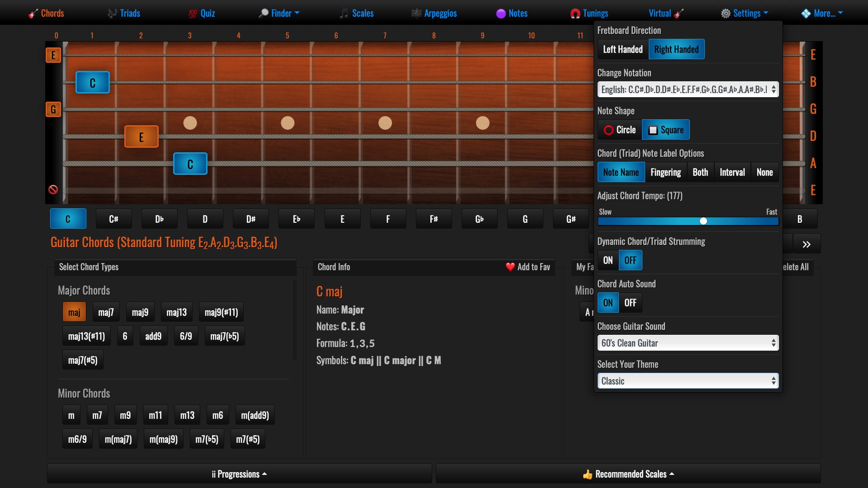Open the Choose Guitar Sound dropdown
Image resolution: width=868 pixels, height=488 pixels.
[688, 343]
